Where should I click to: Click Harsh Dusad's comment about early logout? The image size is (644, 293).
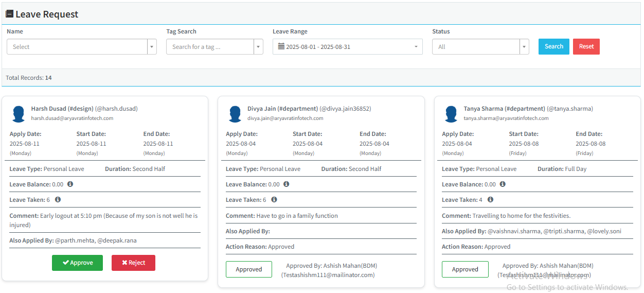click(103, 220)
